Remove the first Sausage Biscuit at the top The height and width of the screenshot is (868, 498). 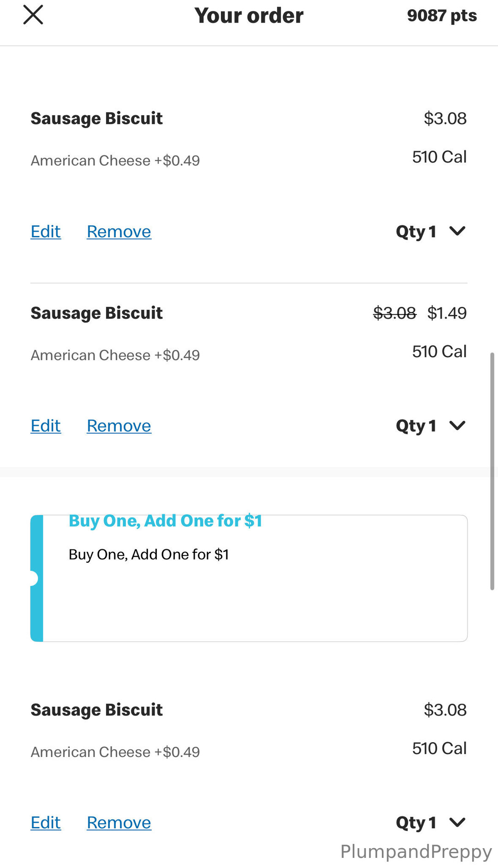coord(119,231)
